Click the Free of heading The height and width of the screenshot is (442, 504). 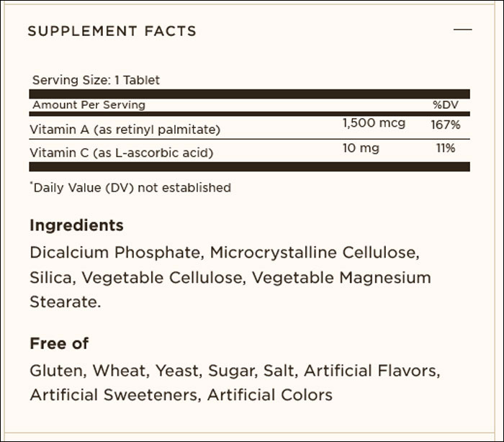(59, 343)
